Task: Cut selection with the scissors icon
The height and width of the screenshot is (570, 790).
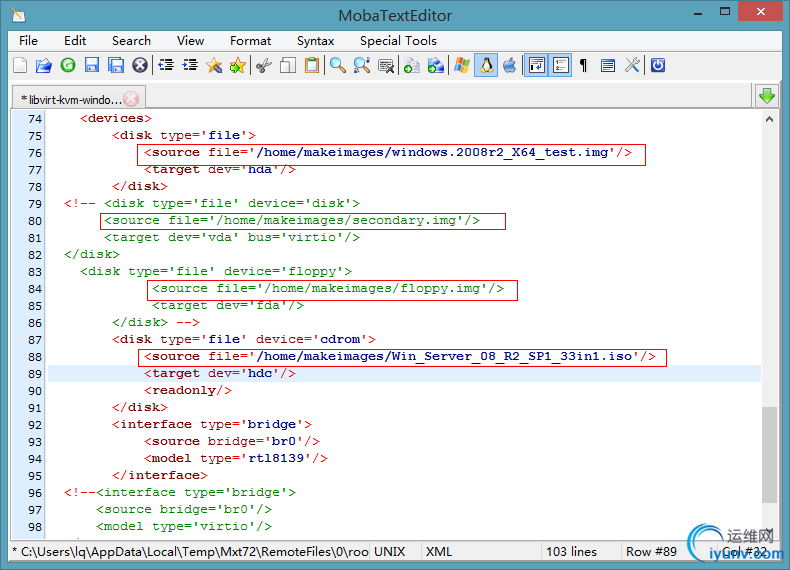Action: pyautogui.click(x=264, y=66)
